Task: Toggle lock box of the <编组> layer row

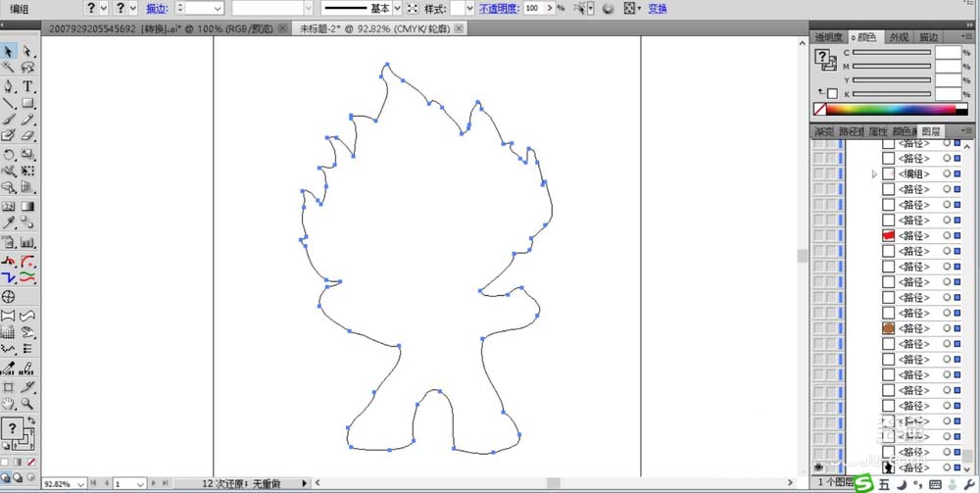Action: click(x=831, y=173)
